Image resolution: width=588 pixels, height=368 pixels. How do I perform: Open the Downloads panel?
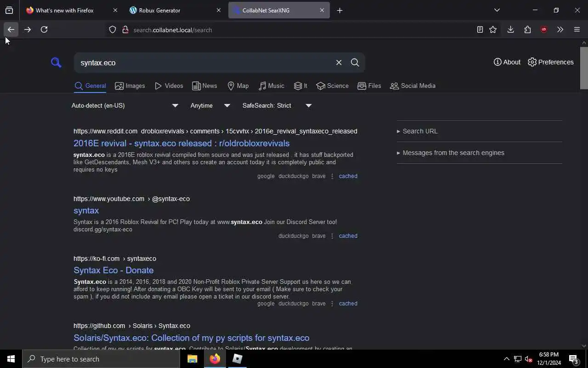(510, 29)
